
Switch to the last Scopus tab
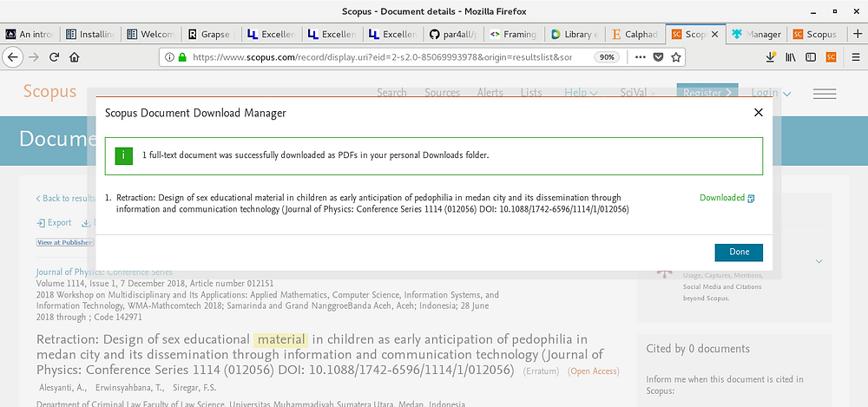(x=817, y=35)
